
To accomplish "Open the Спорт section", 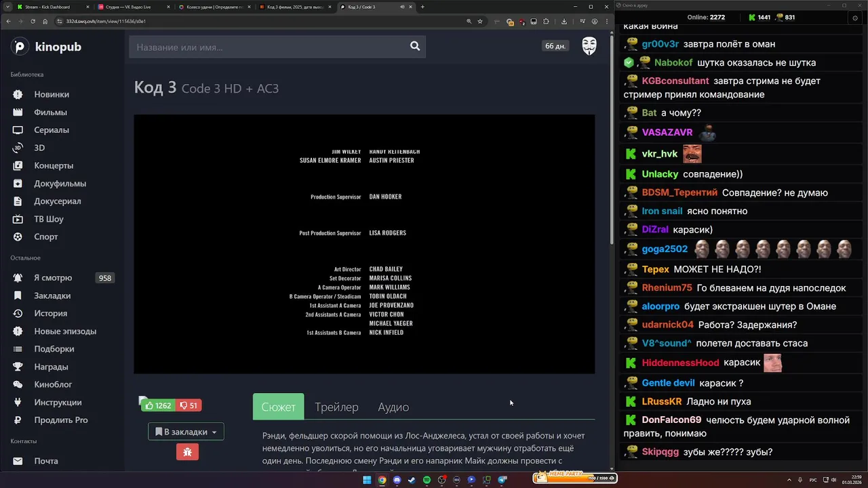I will tap(46, 237).
